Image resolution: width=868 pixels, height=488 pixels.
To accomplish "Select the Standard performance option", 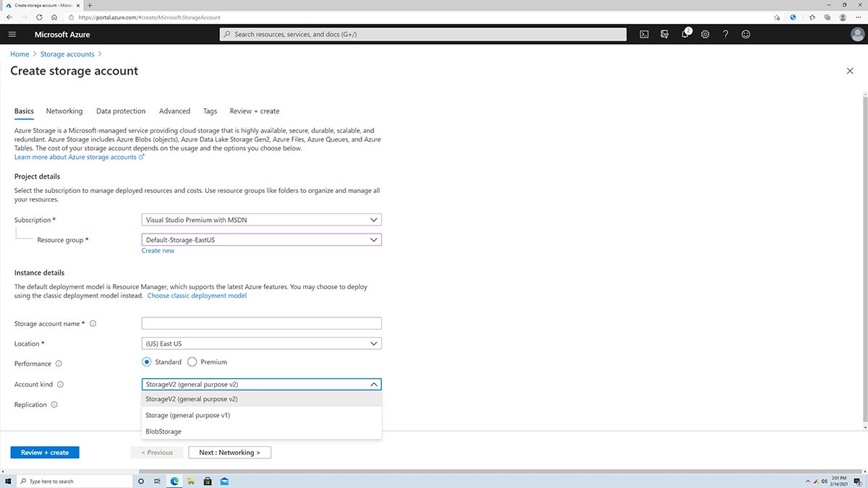I will click(147, 361).
